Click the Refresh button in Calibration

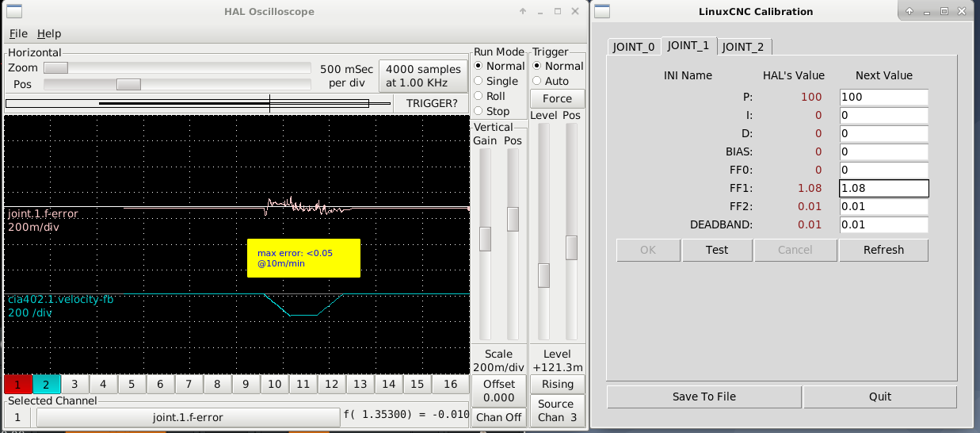coord(883,250)
